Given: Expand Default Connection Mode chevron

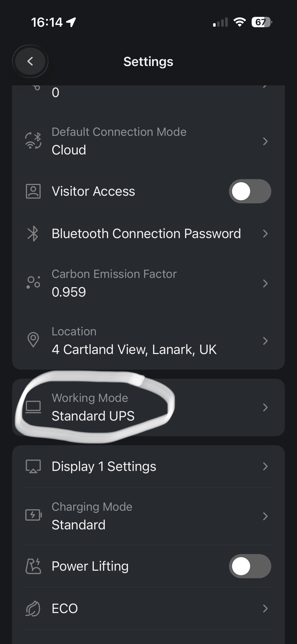Looking at the screenshot, I should pyautogui.click(x=265, y=141).
